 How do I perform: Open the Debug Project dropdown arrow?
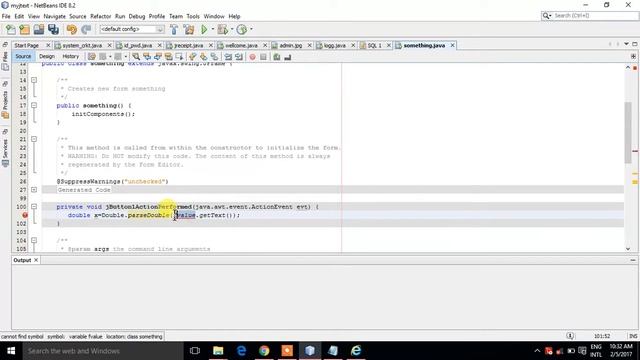tap(232, 29)
